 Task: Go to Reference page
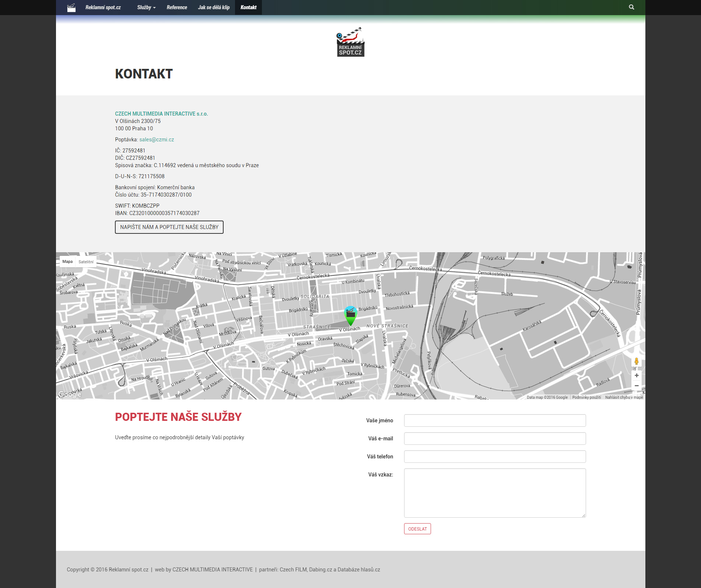[177, 7]
